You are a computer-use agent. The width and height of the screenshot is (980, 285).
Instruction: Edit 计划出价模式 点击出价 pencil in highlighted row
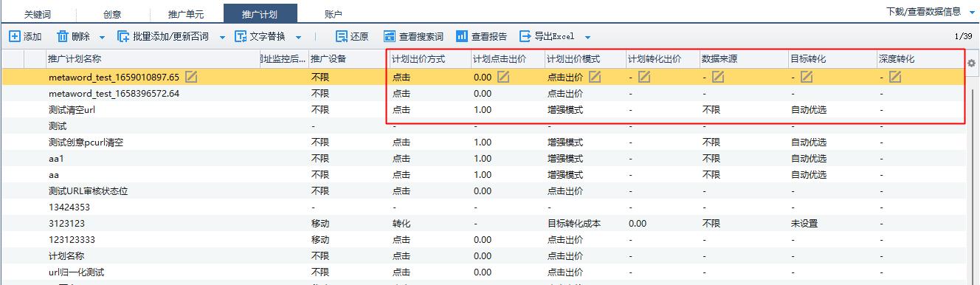[x=595, y=77]
